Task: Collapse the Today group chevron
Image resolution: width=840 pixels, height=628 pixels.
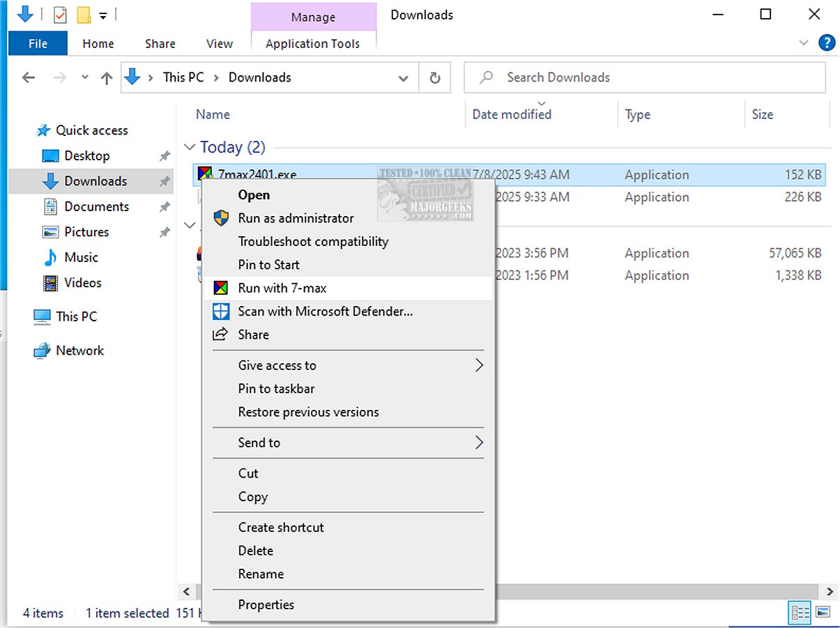Action: pyautogui.click(x=190, y=147)
